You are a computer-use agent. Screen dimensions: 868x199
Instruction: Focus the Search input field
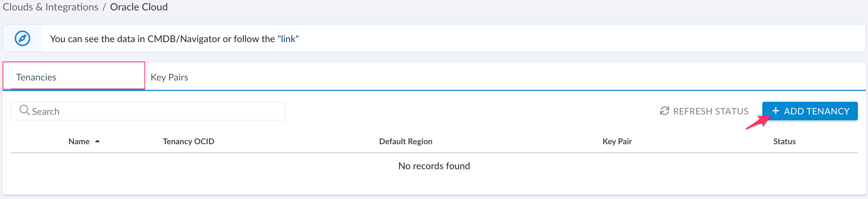[x=157, y=111]
